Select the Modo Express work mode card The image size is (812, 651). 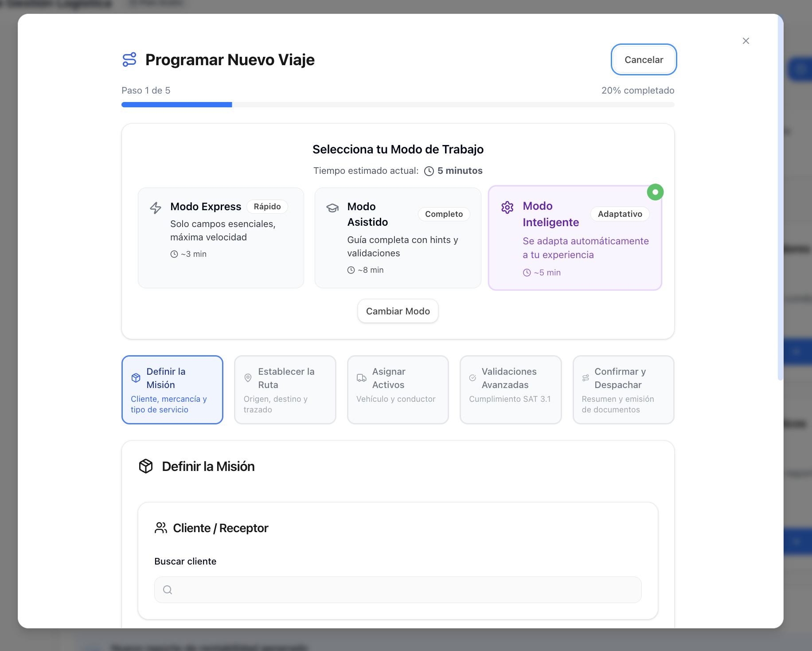pos(221,238)
